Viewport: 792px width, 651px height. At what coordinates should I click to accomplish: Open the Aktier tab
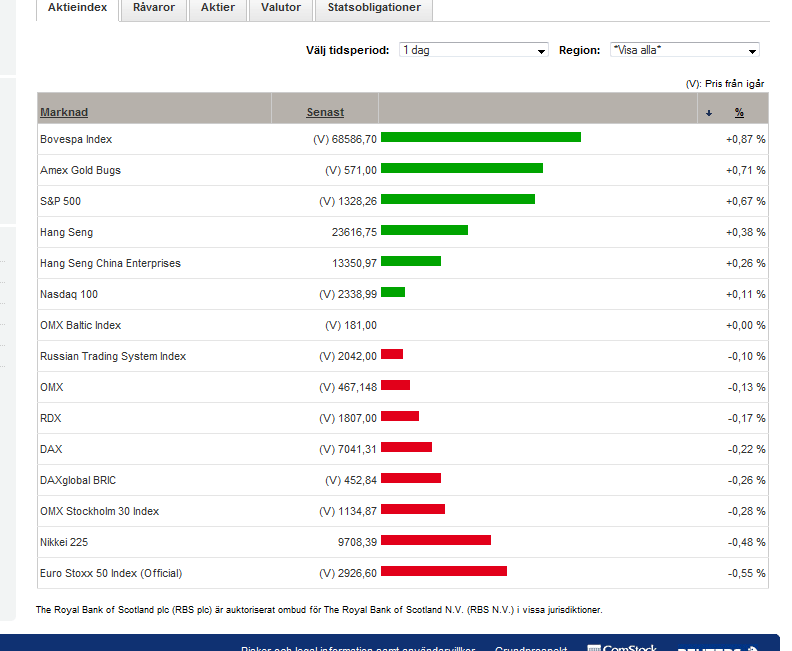pos(218,9)
